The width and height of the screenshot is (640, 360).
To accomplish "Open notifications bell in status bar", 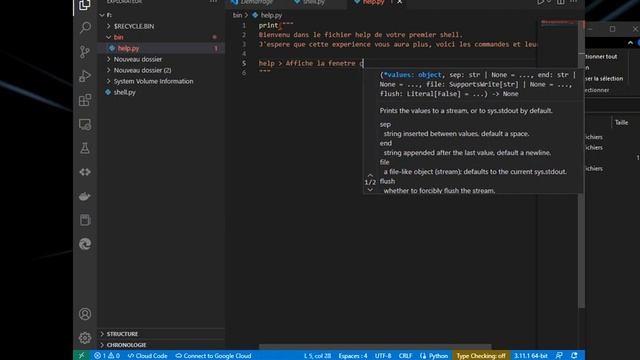I will click(574, 356).
